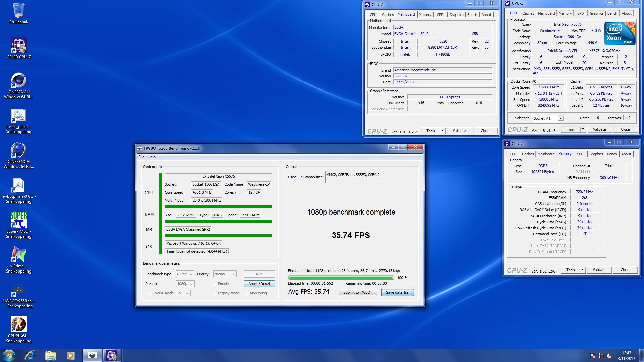Toggle the Legacy mode checkbox
Screen dimensions: 644x362
[x=215, y=293]
